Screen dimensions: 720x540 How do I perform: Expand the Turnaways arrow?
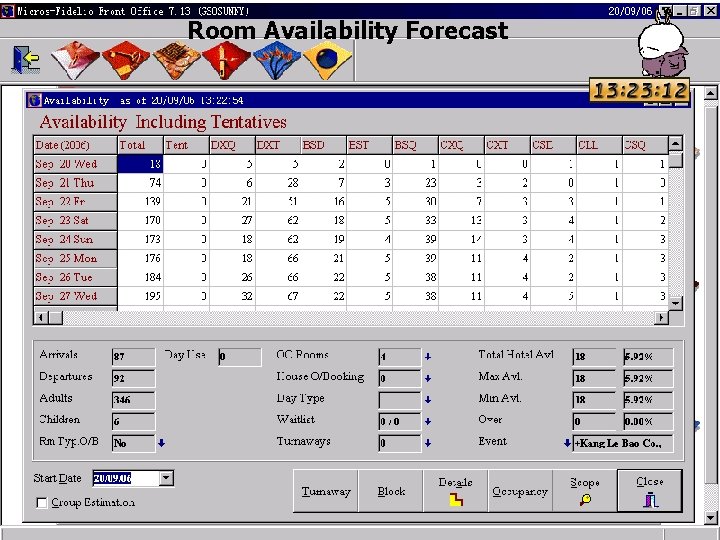(428, 443)
